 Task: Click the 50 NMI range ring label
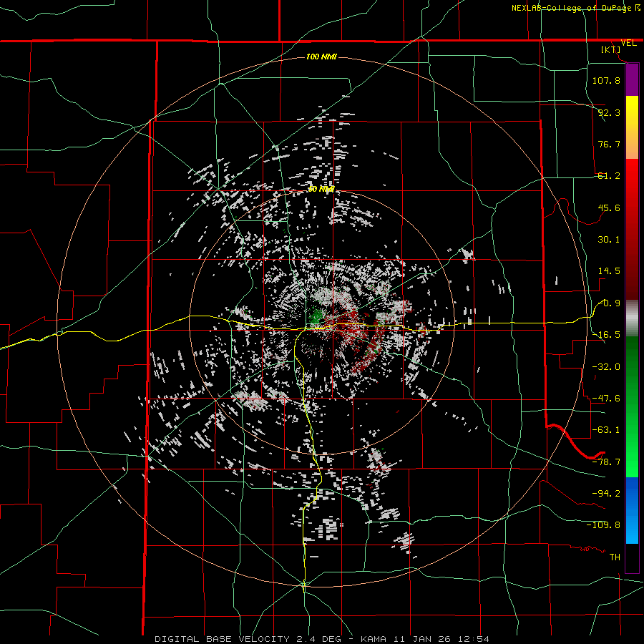coord(321,190)
